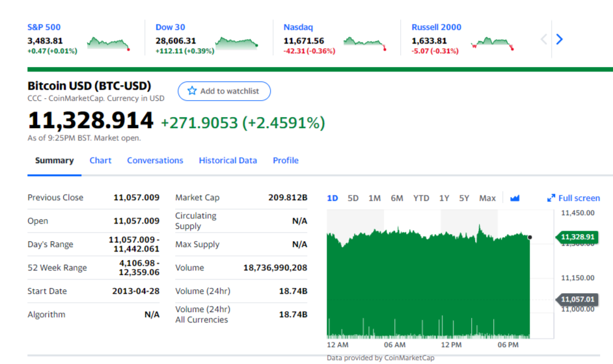Click the 'Data provided by CoinMarketCap' note
Viewport: 613px width, 364px height.
[381, 357]
